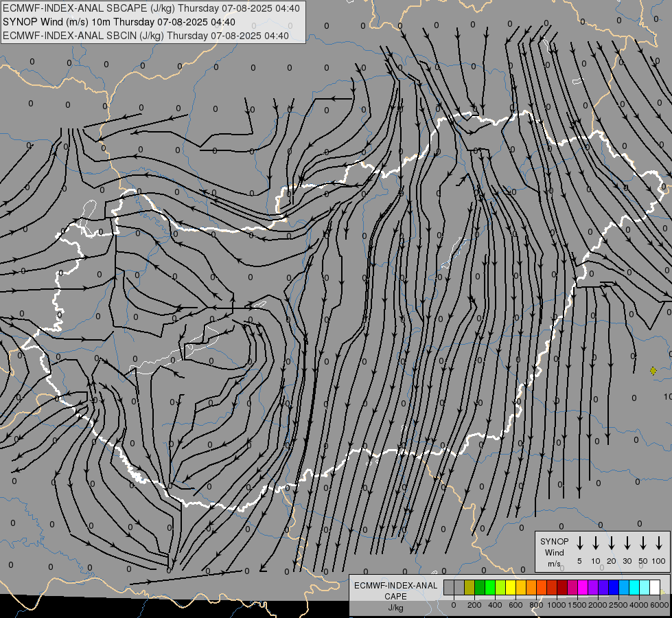
Task: Click the 1500 tick label on CAPE scale
Action: 577,605
